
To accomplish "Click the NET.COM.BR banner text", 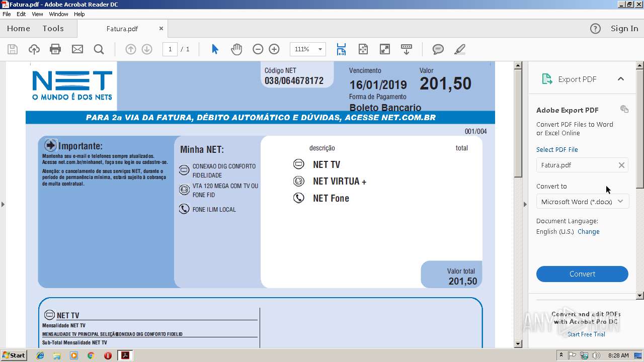I will [408, 118].
